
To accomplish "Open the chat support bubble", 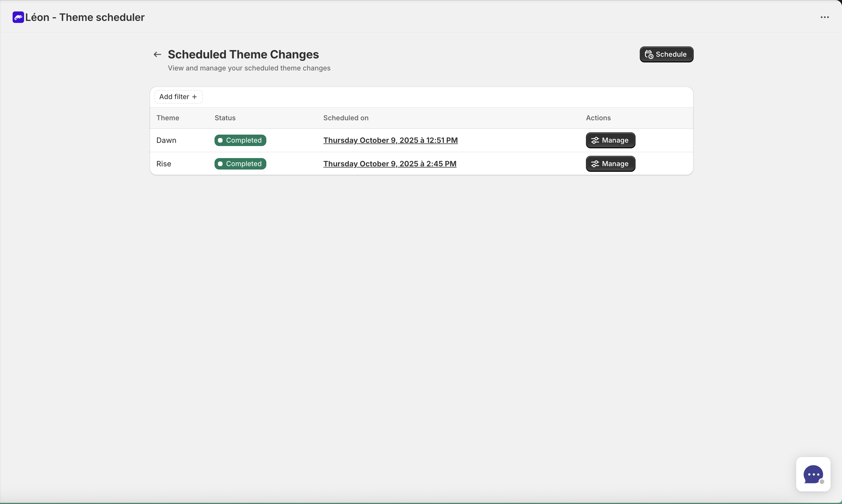I will point(813,474).
